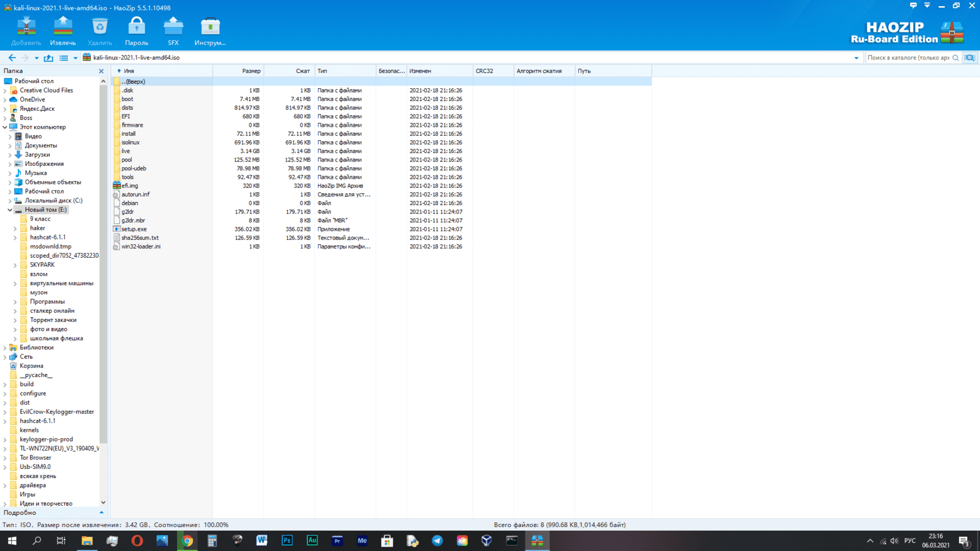Screen dimensions: 980x551
Task: Open the Tools (Инструм...) toolbar icon
Action: click(x=210, y=31)
